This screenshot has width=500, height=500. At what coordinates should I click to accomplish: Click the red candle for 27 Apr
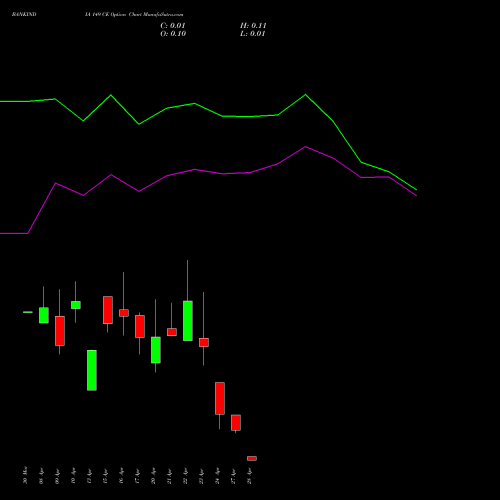click(236, 423)
